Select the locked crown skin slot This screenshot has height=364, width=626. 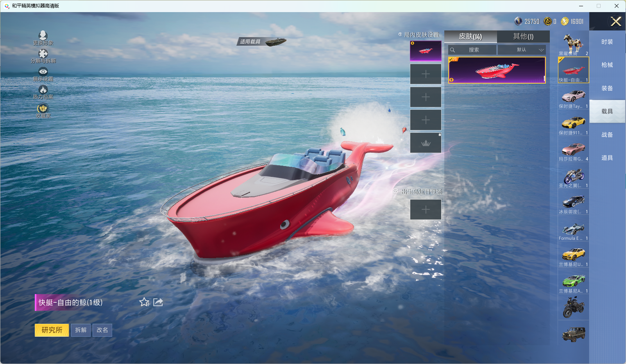[426, 143]
